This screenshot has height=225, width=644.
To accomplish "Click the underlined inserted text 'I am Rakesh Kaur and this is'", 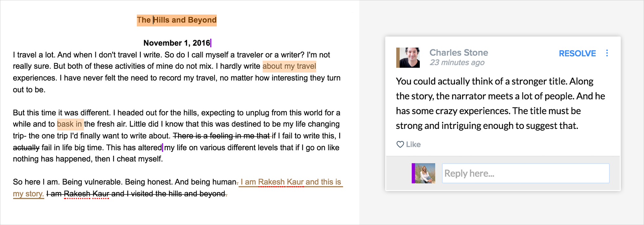I will [290, 182].
